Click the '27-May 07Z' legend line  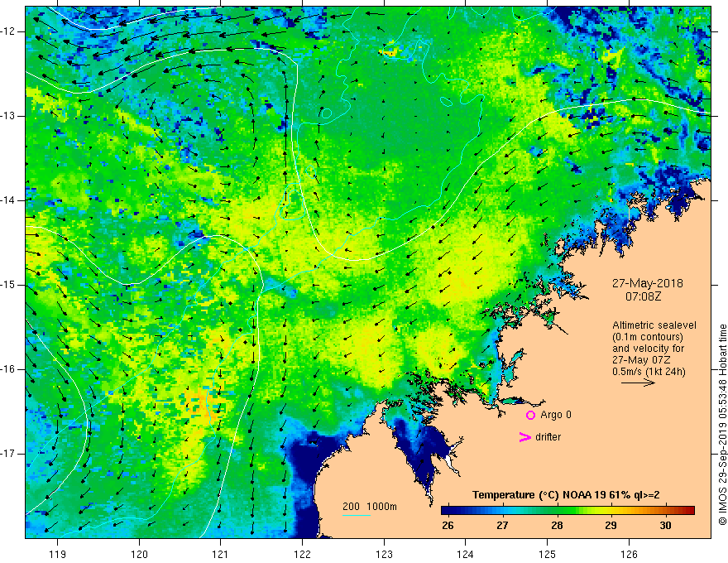pos(640,360)
